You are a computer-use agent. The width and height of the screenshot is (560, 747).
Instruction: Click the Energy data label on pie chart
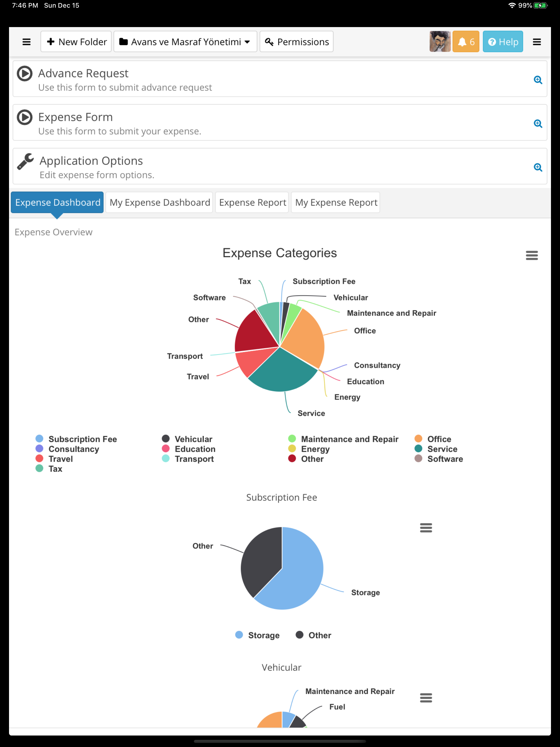[347, 397]
